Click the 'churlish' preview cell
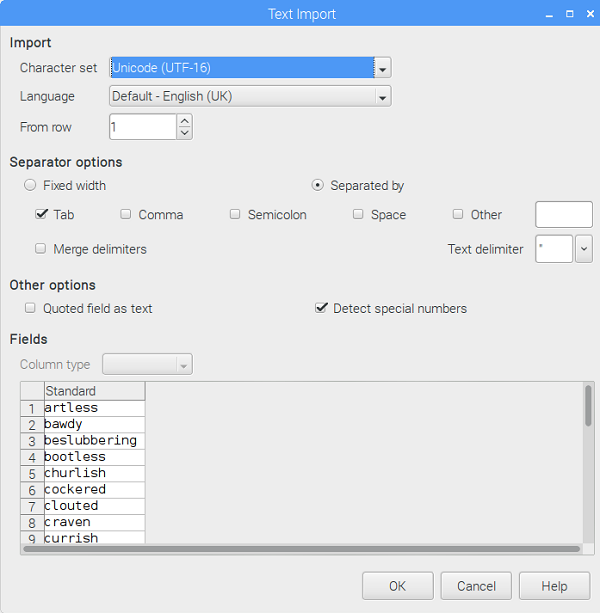This screenshot has width=600, height=613. pyautogui.click(x=95, y=473)
